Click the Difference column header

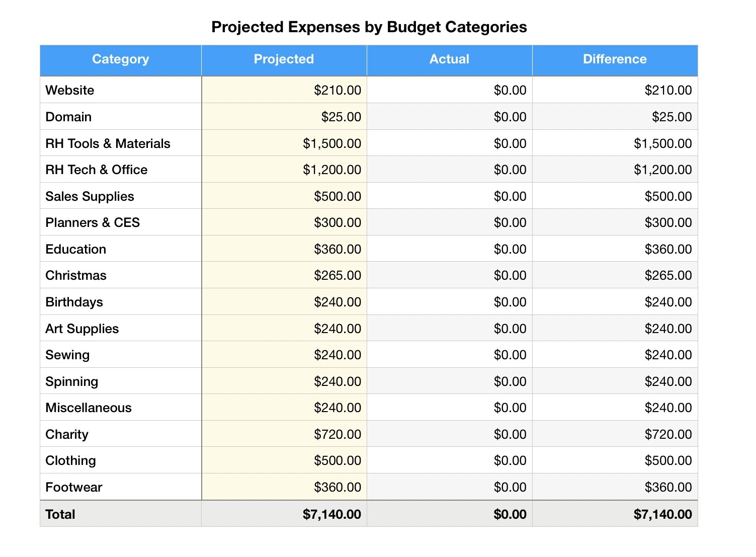pos(615,59)
